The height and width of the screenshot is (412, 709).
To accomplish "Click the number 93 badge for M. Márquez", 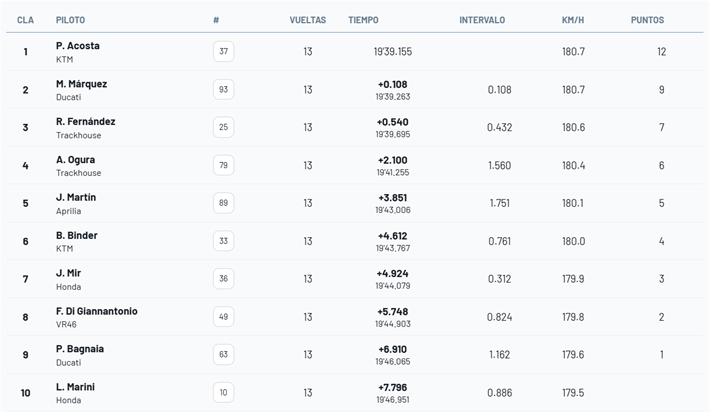I will pyautogui.click(x=223, y=90).
